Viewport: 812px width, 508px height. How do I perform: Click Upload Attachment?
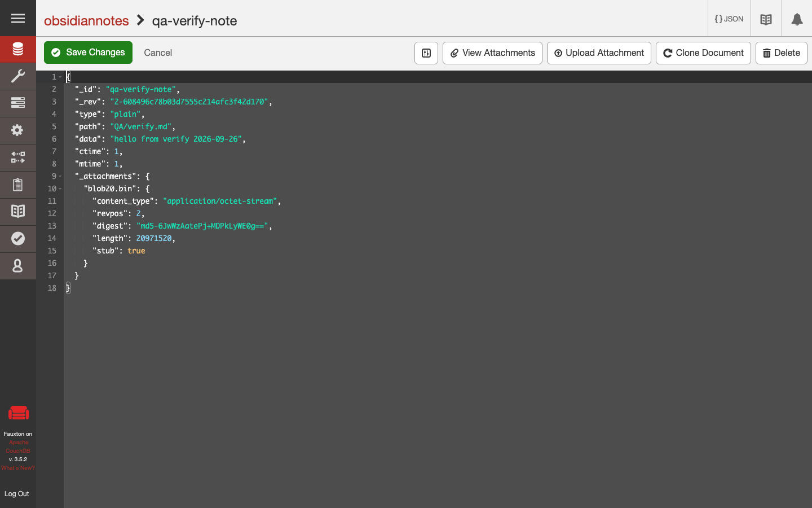599,53
